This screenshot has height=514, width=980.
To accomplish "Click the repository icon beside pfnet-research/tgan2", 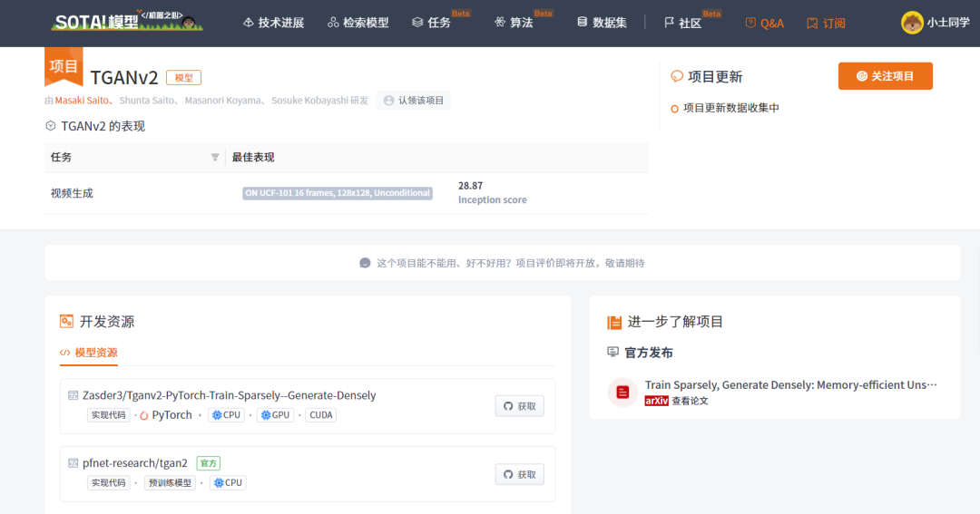I will pos(73,463).
